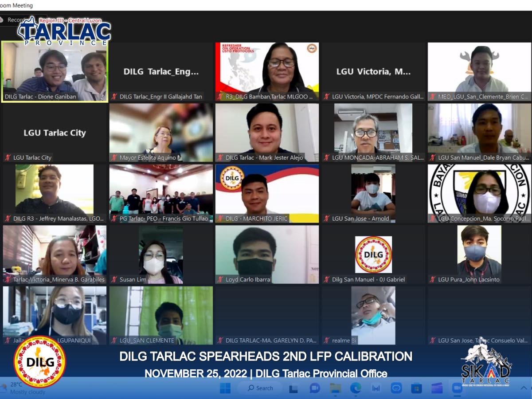
Task: Click muted mic icon on Mayor Estelita Aquino tile
Action: tap(114, 157)
